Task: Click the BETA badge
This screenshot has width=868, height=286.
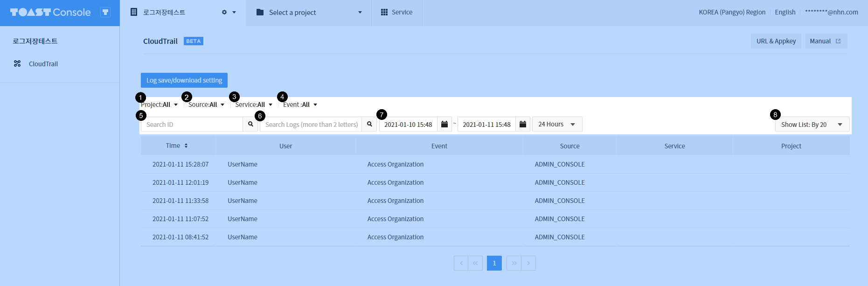Action: [194, 41]
